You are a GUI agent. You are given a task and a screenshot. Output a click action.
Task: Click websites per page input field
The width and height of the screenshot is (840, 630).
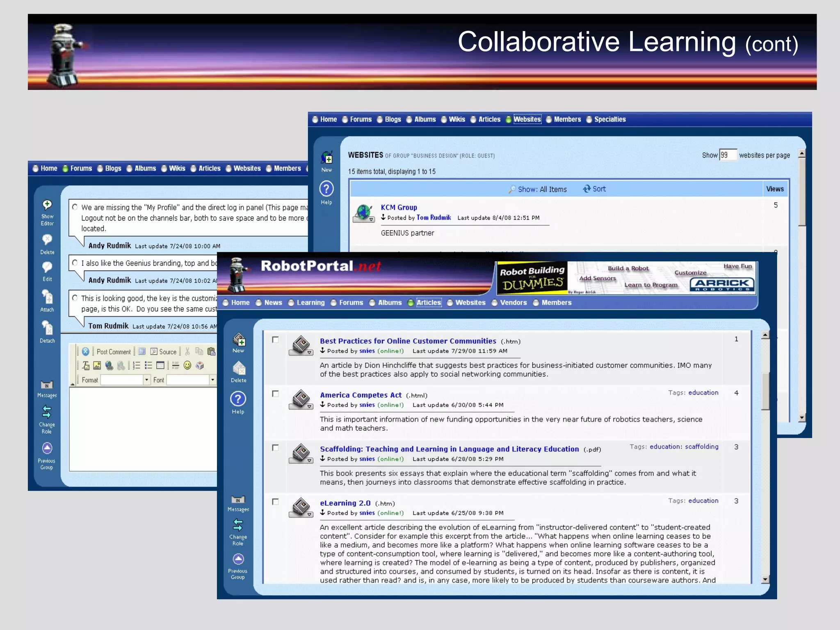[x=728, y=155]
